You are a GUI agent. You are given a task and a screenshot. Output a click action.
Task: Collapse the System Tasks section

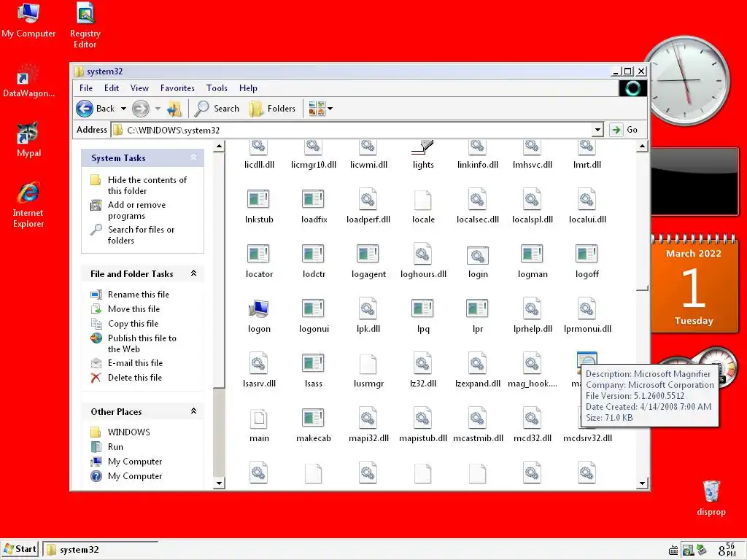pyautogui.click(x=193, y=157)
